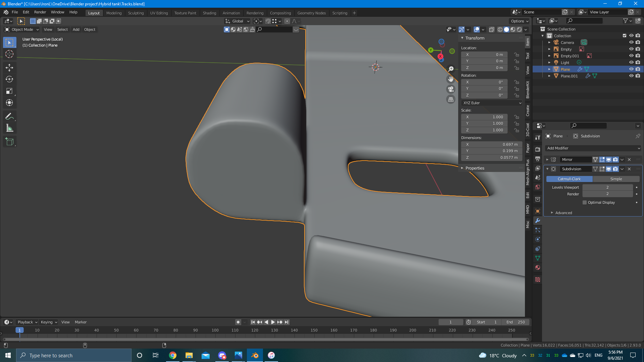Open the Tool sidebar tab
This screenshot has height=362, width=644.
point(528,56)
